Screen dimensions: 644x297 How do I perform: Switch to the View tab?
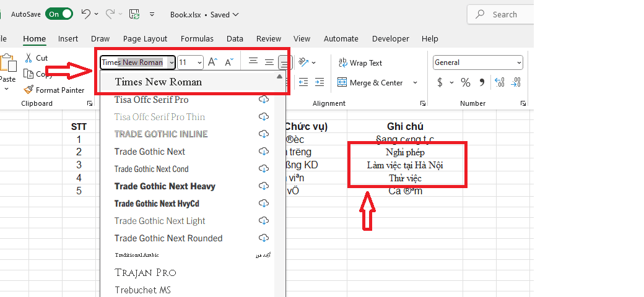[302, 38]
